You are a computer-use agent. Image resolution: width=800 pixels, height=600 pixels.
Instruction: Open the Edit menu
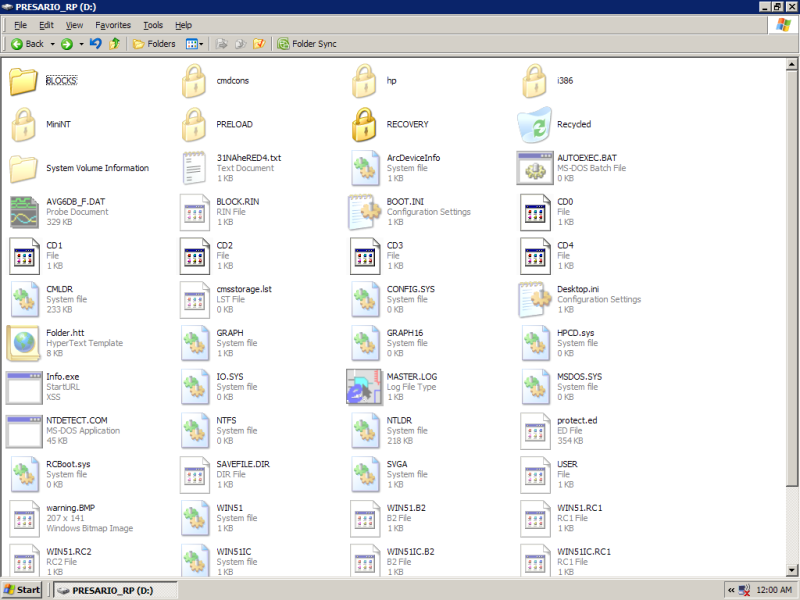(x=46, y=25)
